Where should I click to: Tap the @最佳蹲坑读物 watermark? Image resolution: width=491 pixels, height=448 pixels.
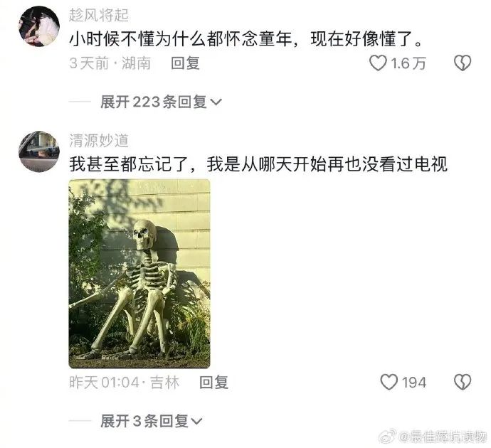click(443, 437)
